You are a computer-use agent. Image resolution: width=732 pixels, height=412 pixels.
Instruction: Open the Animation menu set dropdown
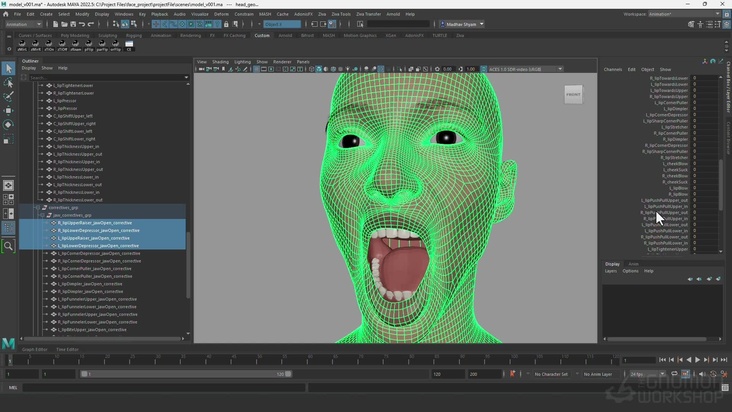pos(23,24)
